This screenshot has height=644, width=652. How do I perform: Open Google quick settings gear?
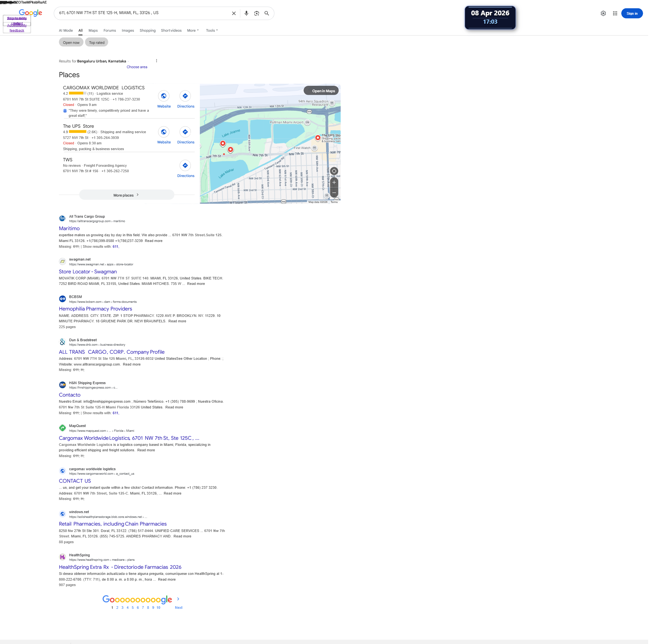pyautogui.click(x=603, y=13)
